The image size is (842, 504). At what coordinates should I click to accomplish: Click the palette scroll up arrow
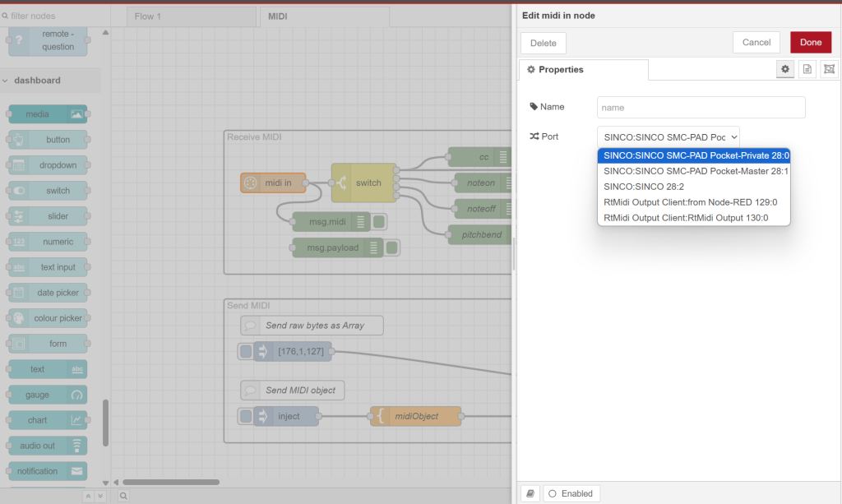[105, 33]
